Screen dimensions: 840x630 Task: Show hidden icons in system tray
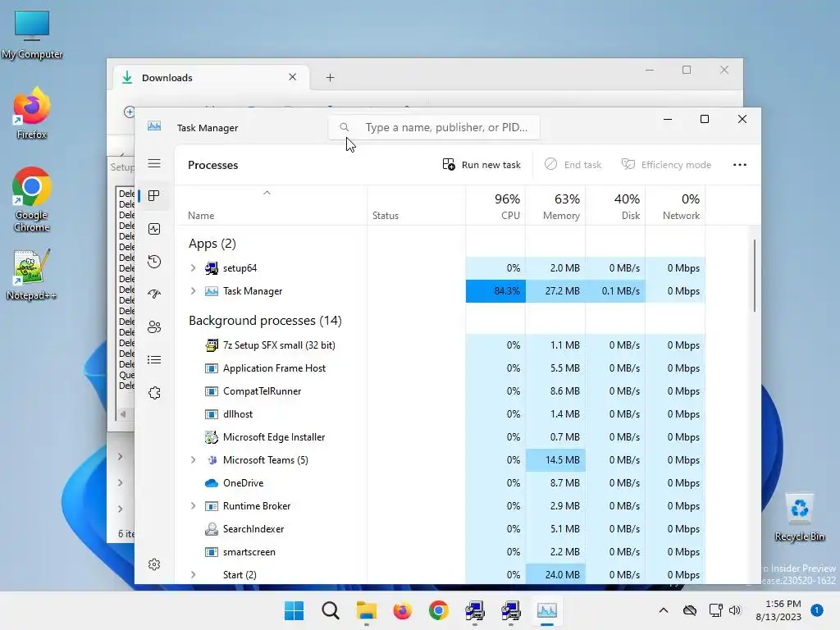pos(663,610)
